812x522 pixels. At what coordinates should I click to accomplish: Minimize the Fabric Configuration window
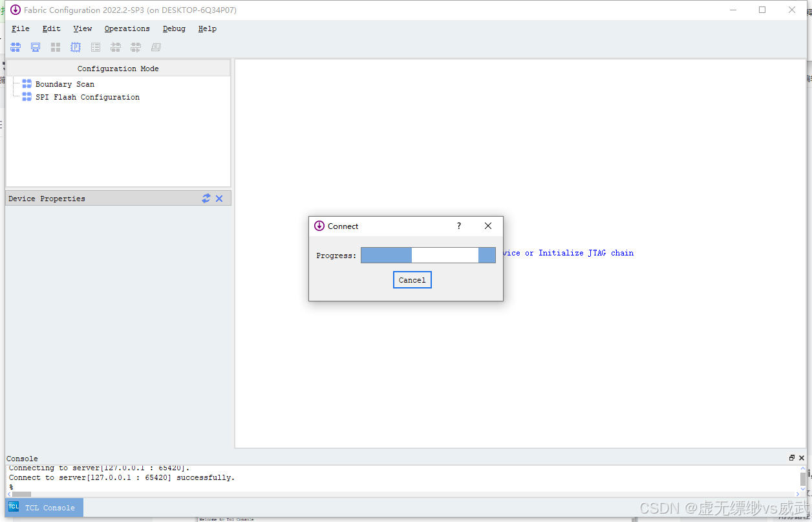(x=733, y=10)
